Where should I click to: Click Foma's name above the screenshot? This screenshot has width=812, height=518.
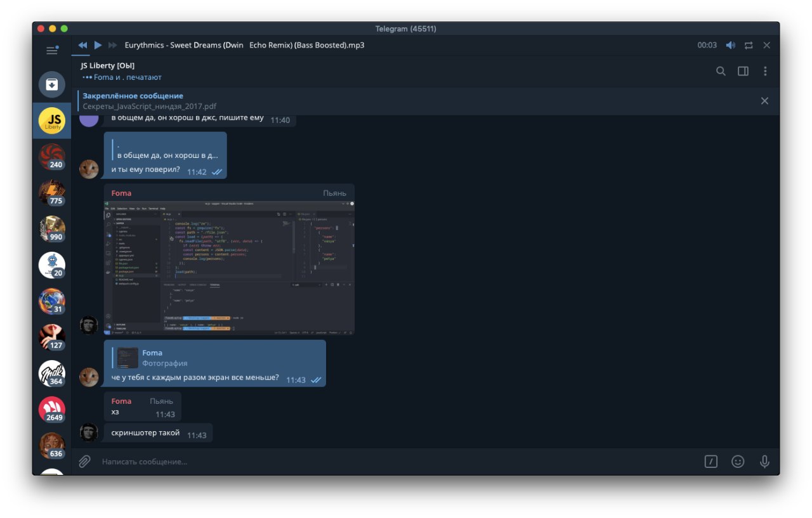click(121, 193)
